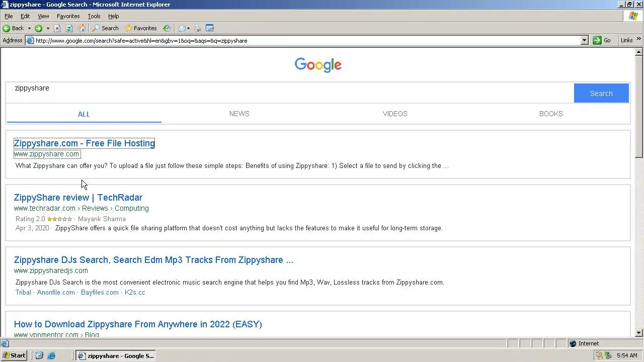Click the Mail envelope toolbar icon
This screenshot has width=644, height=362.
click(182, 28)
